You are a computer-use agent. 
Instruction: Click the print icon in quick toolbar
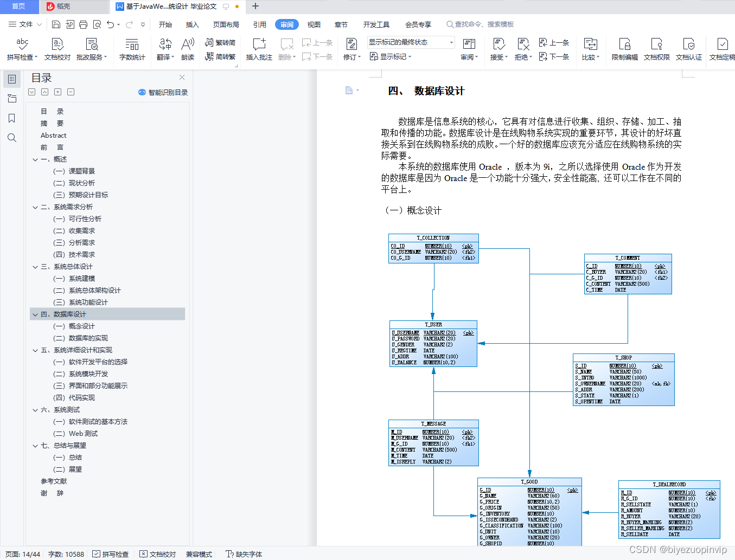coord(83,24)
